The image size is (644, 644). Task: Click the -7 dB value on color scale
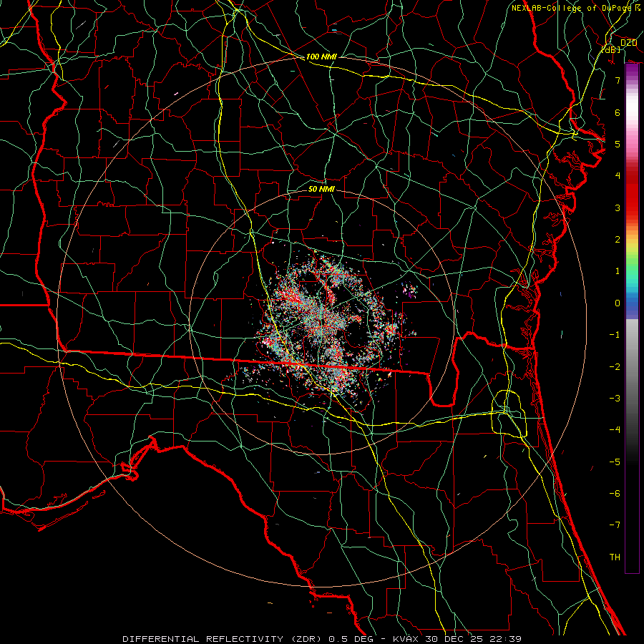point(615,525)
